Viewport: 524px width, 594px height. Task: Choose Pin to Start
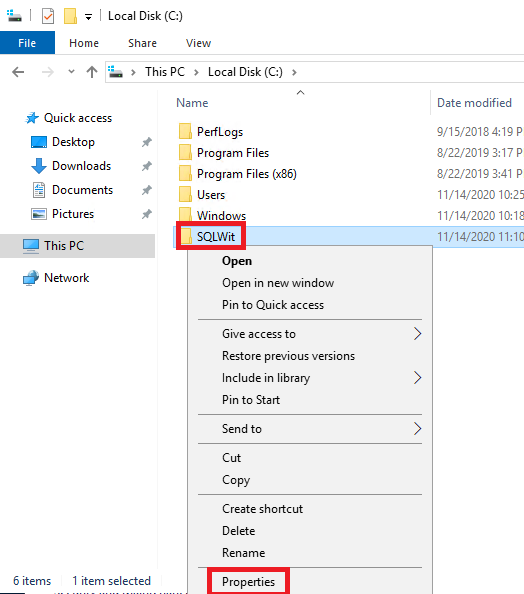[x=251, y=400]
